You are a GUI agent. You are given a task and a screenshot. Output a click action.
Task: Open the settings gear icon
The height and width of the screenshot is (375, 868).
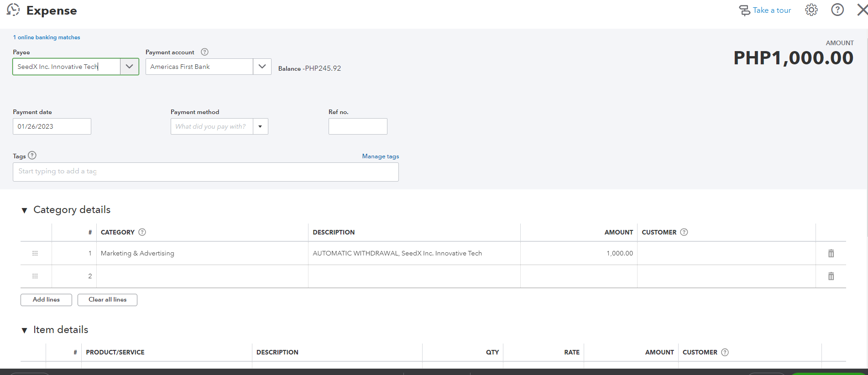(811, 10)
